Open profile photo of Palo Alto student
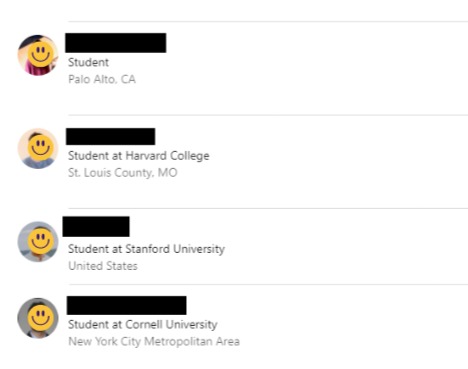The height and width of the screenshot is (369, 468). tap(38, 55)
